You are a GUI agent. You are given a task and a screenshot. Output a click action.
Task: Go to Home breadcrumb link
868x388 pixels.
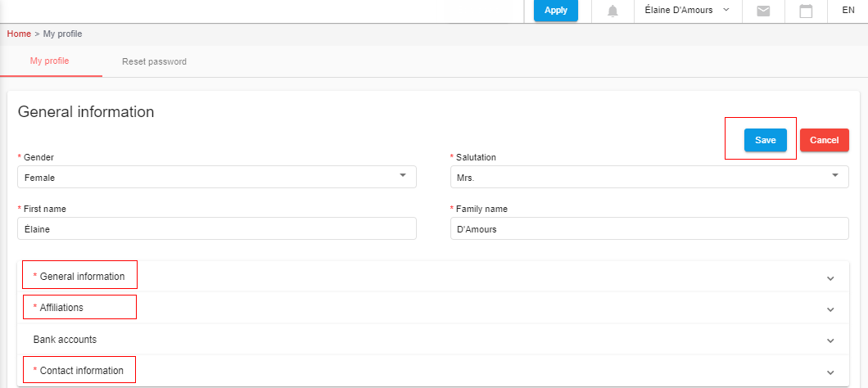[x=19, y=34]
